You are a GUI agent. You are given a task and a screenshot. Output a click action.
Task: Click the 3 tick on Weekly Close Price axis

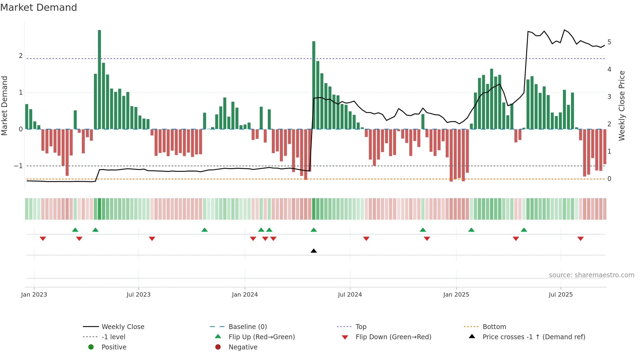pos(609,97)
